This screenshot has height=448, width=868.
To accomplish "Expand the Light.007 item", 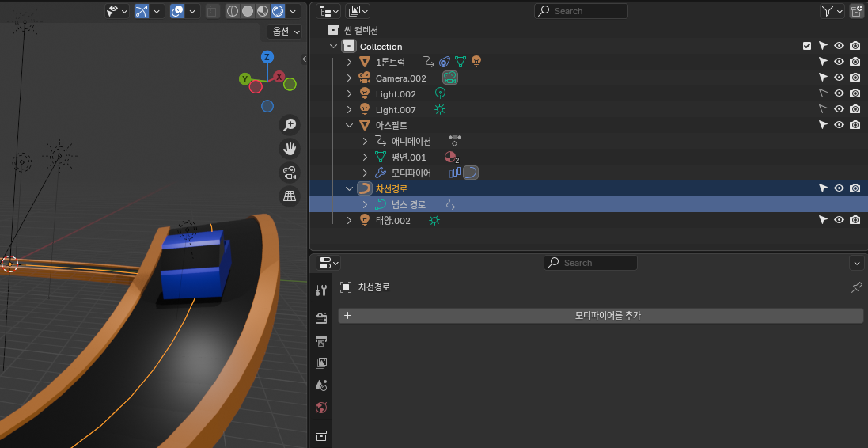I will (x=349, y=110).
